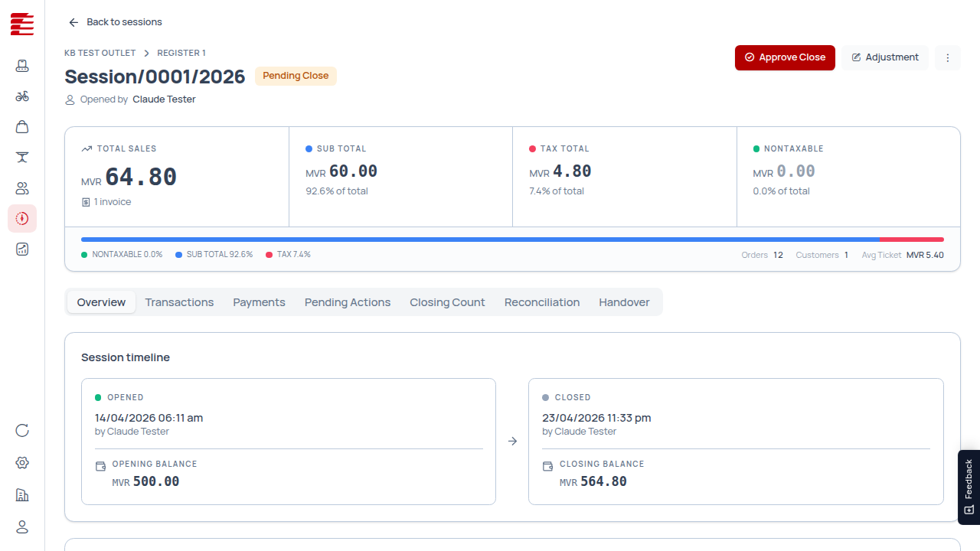980x551 pixels.
Task: Click the Session timeline heading
Action: [126, 357]
